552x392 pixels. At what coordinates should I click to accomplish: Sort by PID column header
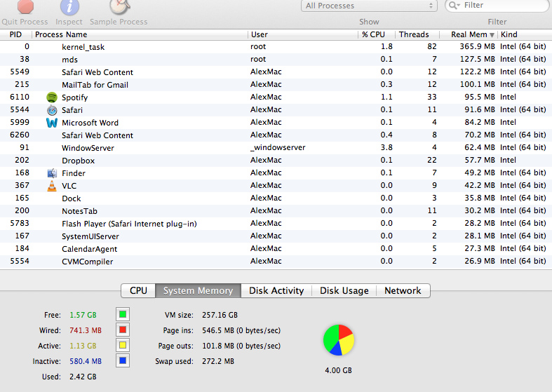[x=16, y=34]
